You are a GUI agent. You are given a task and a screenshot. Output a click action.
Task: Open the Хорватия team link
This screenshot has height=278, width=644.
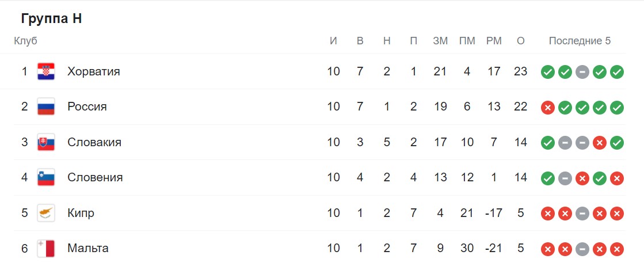94,71
